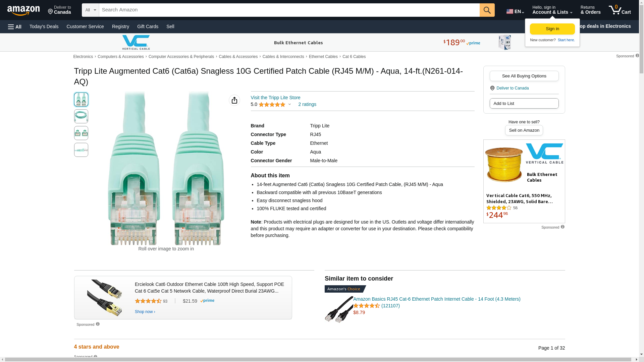Open the Visit the Tripp Lite Store link
Image resolution: width=644 pixels, height=362 pixels.
tap(275, 98)
